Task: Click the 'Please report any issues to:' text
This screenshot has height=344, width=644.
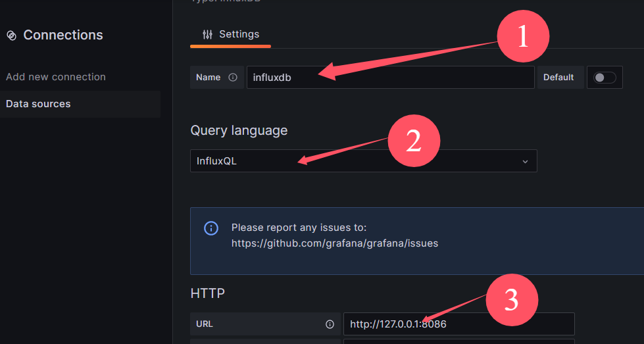Action: coord(299,228)
